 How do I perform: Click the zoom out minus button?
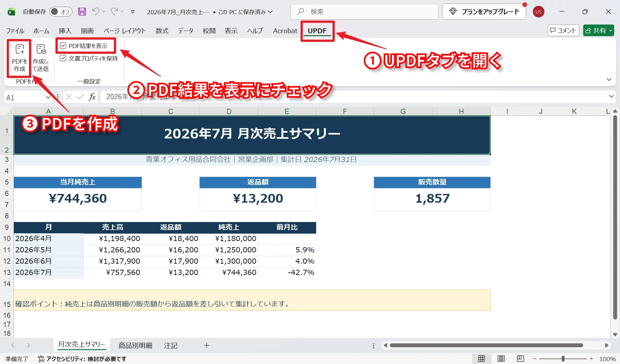(534, 359)
